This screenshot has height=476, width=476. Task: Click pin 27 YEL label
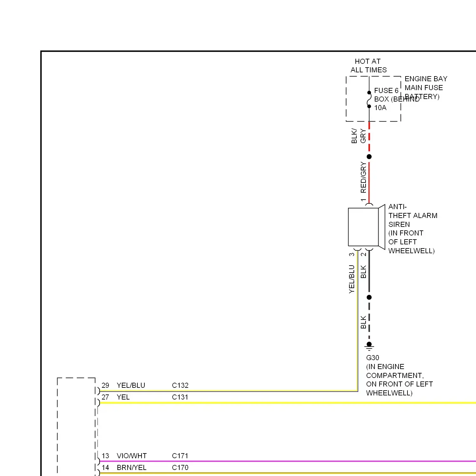[116, 397]
